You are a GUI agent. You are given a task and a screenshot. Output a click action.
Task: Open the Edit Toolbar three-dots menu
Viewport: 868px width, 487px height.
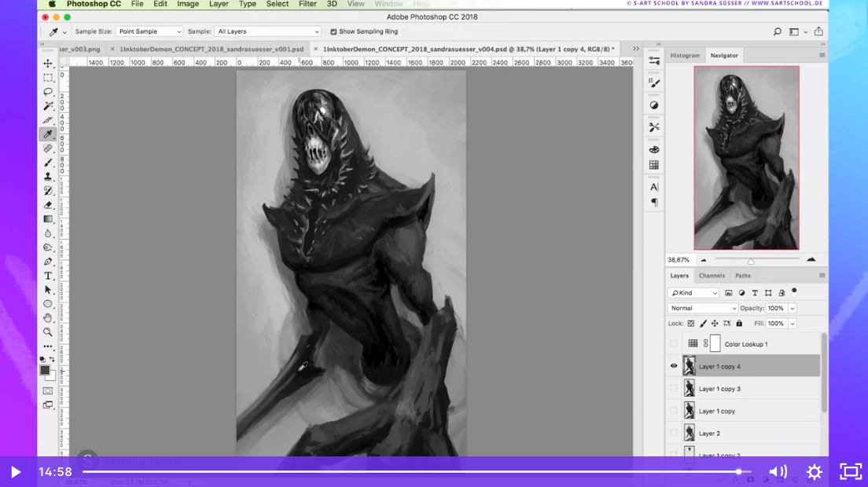click(48, 346)
